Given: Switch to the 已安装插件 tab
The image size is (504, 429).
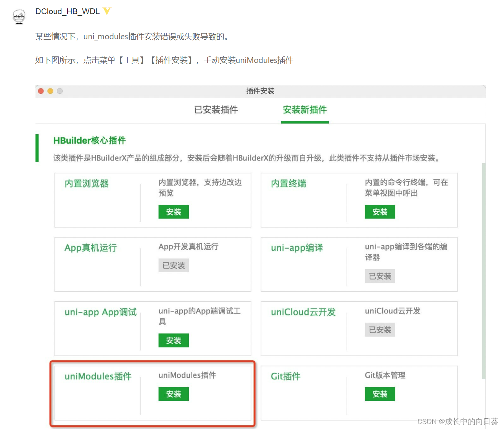Looking at the screenshot, I should (x=216, y=110).
